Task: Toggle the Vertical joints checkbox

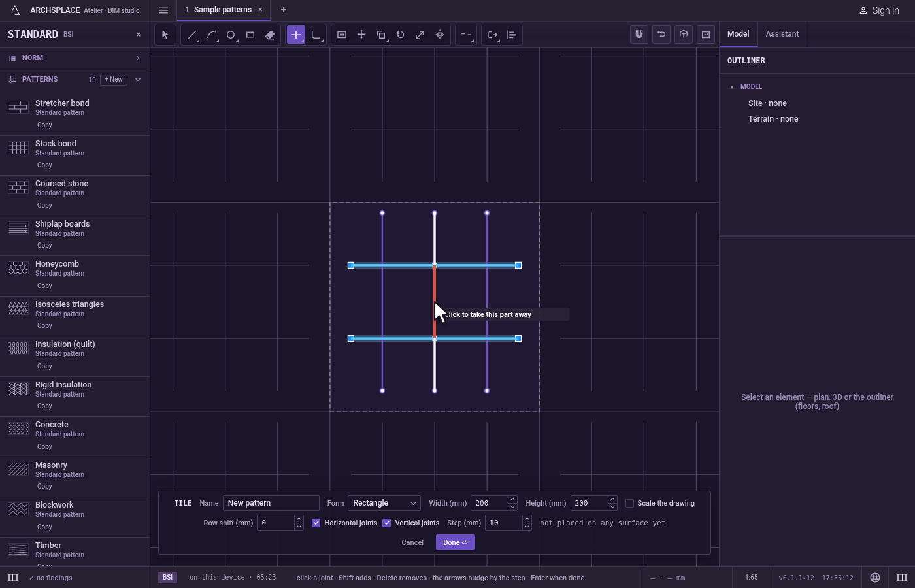Action: coord(387,523)
